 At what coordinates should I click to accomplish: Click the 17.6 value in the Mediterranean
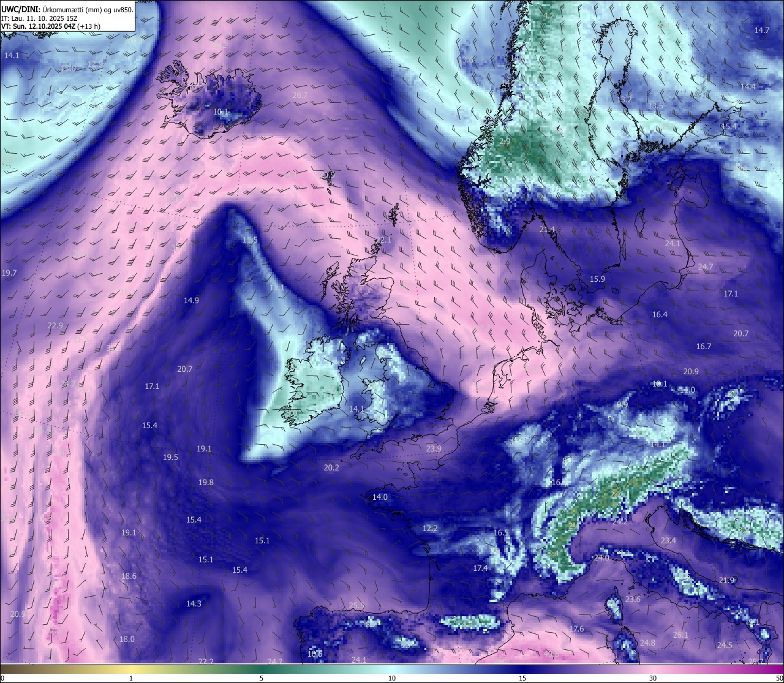[x=576, y=629]
